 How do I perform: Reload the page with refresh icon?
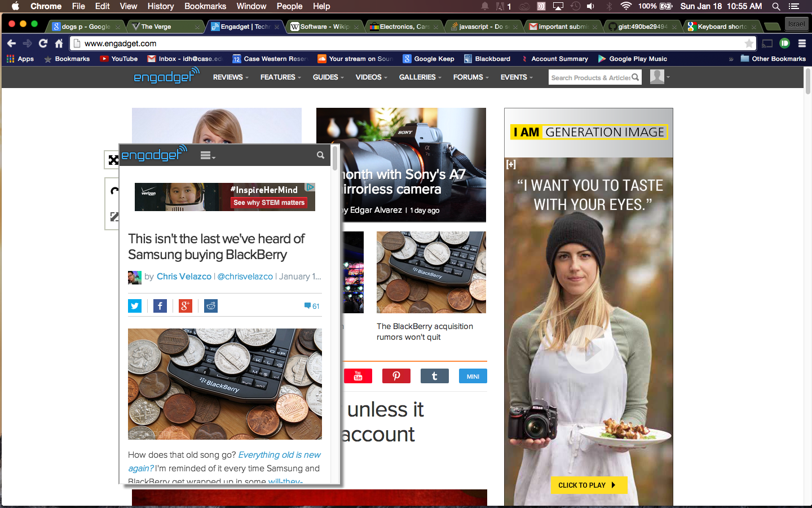pyautogui.click(x=43, y=43)
